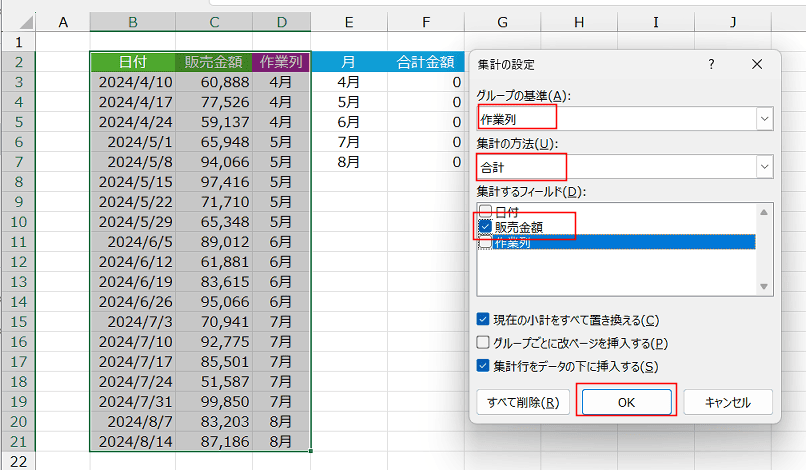Select the purple 作業列 header cell
The height and width of the screenshot is (470, 806).
tap(281, 62)
